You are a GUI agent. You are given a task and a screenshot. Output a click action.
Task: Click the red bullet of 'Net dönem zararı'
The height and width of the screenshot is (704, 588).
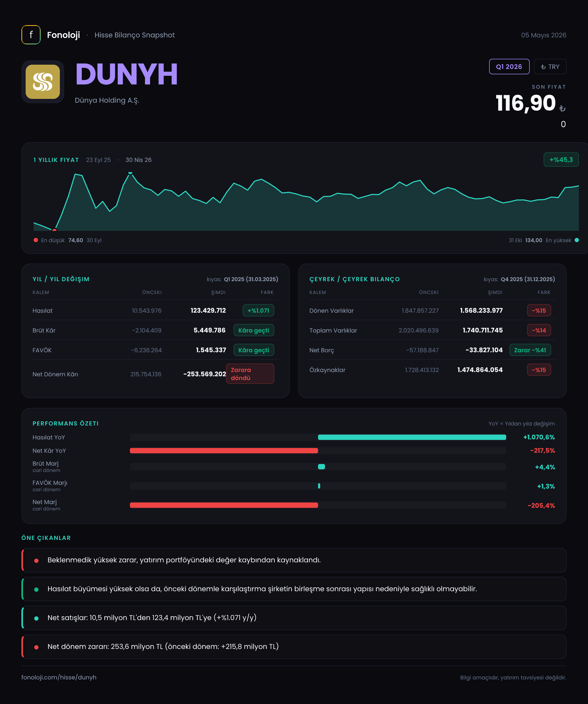tap(36, 647)
